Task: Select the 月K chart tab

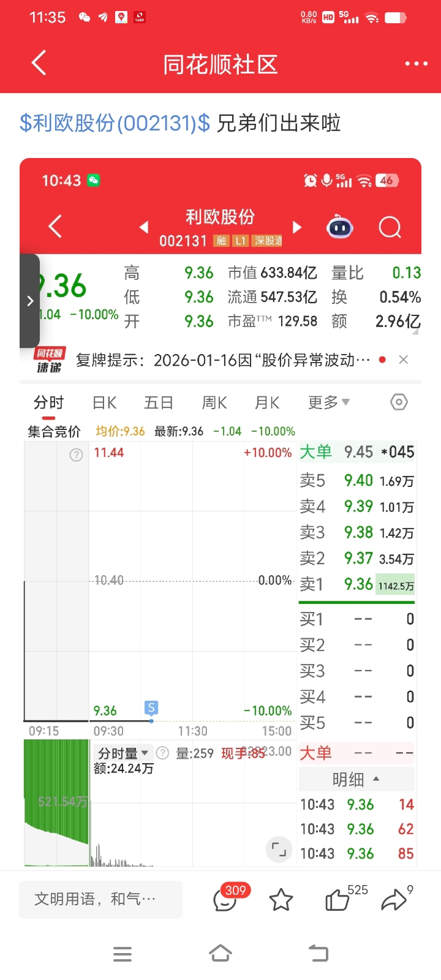Action: pos(267,402)
